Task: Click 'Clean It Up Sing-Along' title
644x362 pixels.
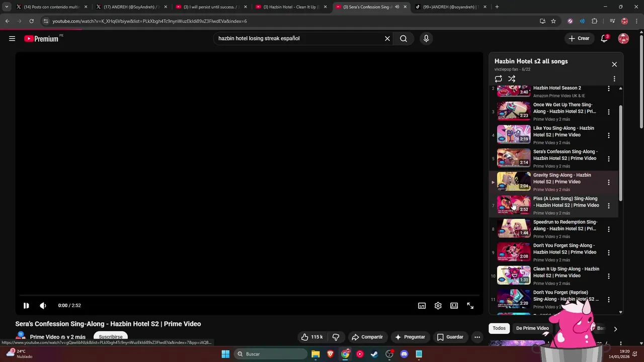Action: 566,273
